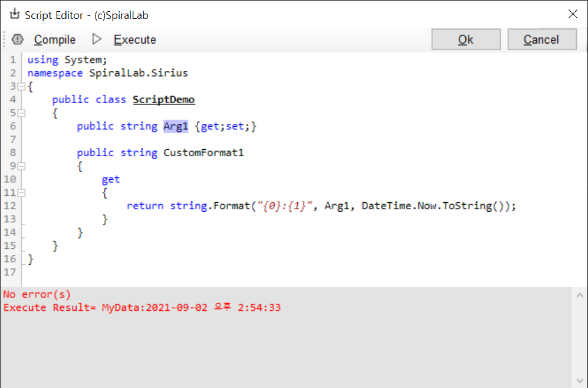588x388 pixels.
Task: Click the Cancel button
Action: [542, 39]
